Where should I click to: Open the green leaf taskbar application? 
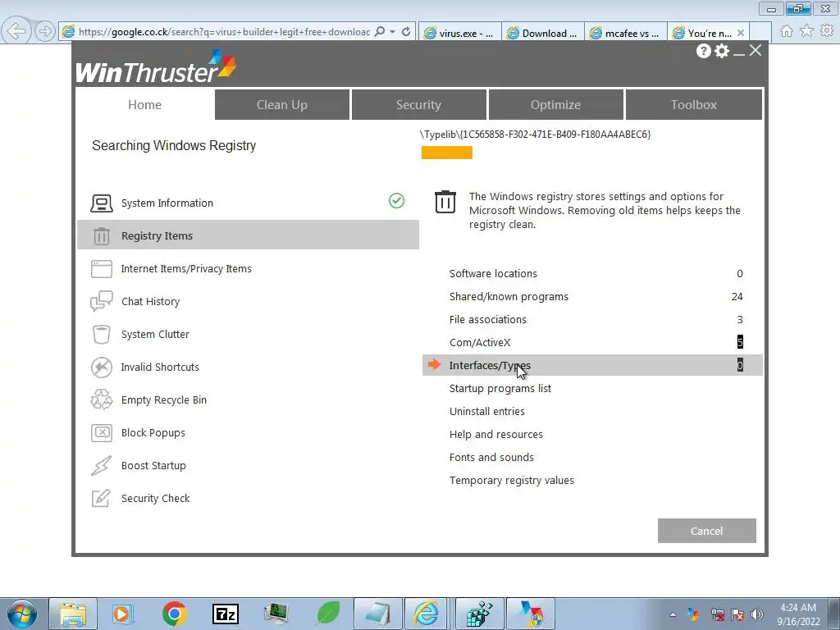click(x=328, y=614)
